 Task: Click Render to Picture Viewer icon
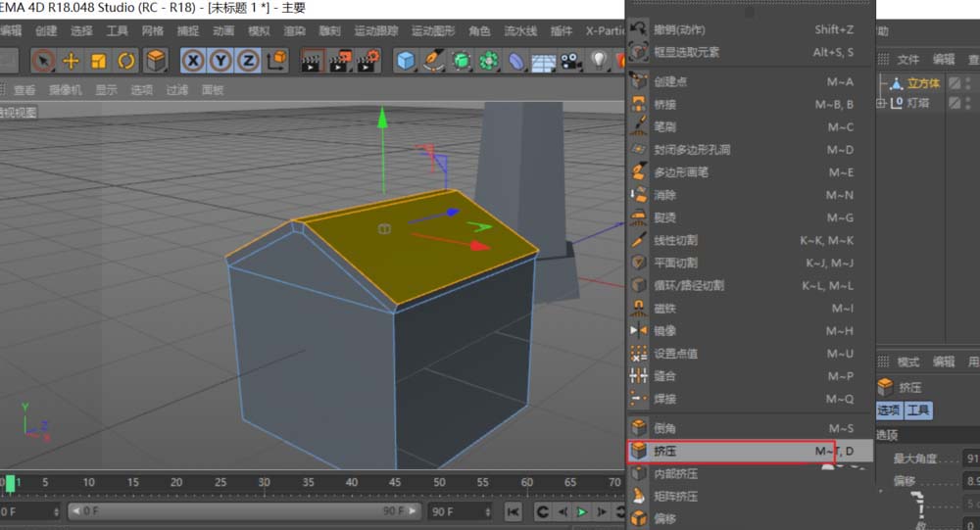(340, 61)
